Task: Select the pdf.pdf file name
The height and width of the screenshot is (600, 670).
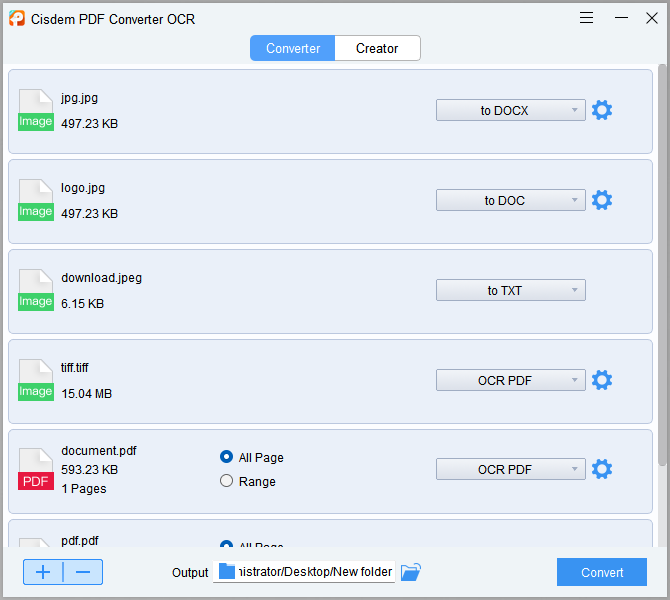Action: pos(80,541)
